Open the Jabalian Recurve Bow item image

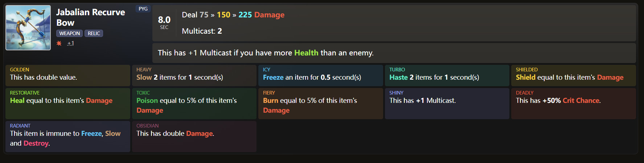pos(28,28)
